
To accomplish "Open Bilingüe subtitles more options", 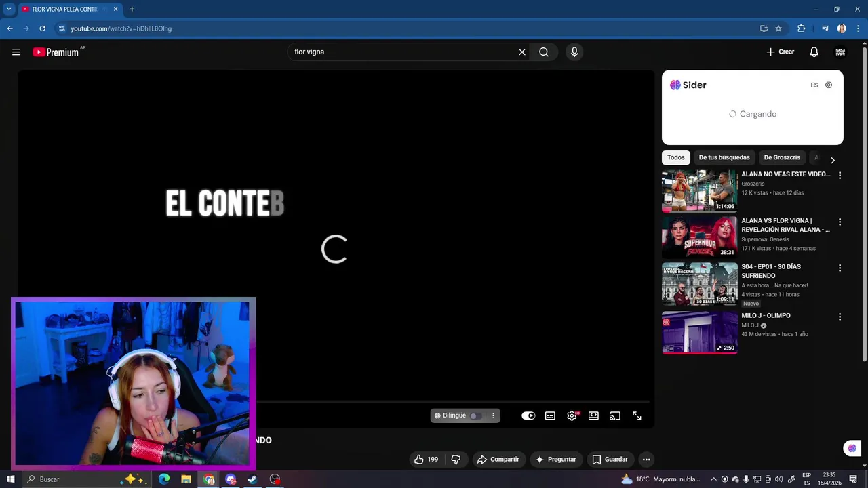I will (x=493, y=415).
